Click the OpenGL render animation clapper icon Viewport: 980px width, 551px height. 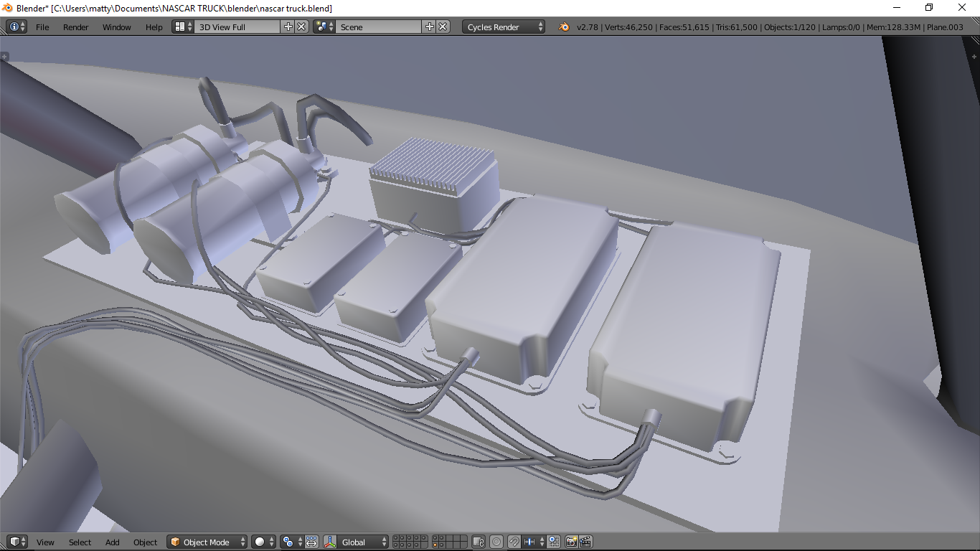click(x=585, y=542)
